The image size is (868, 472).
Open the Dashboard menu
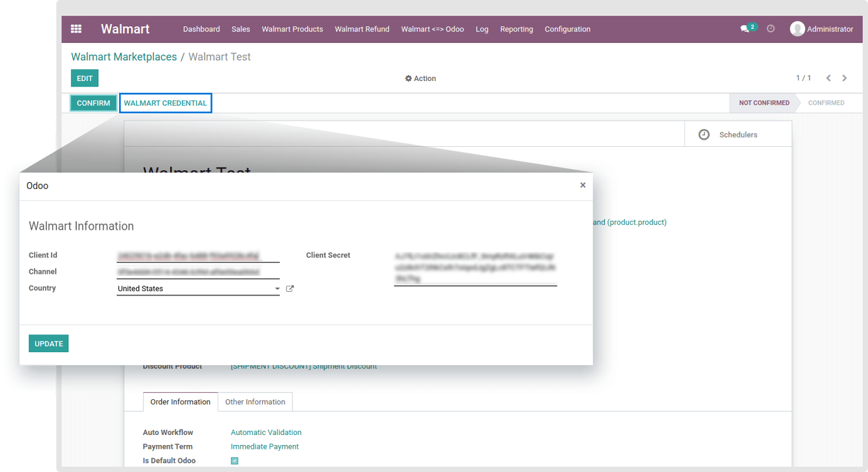[x=201, y=29]
